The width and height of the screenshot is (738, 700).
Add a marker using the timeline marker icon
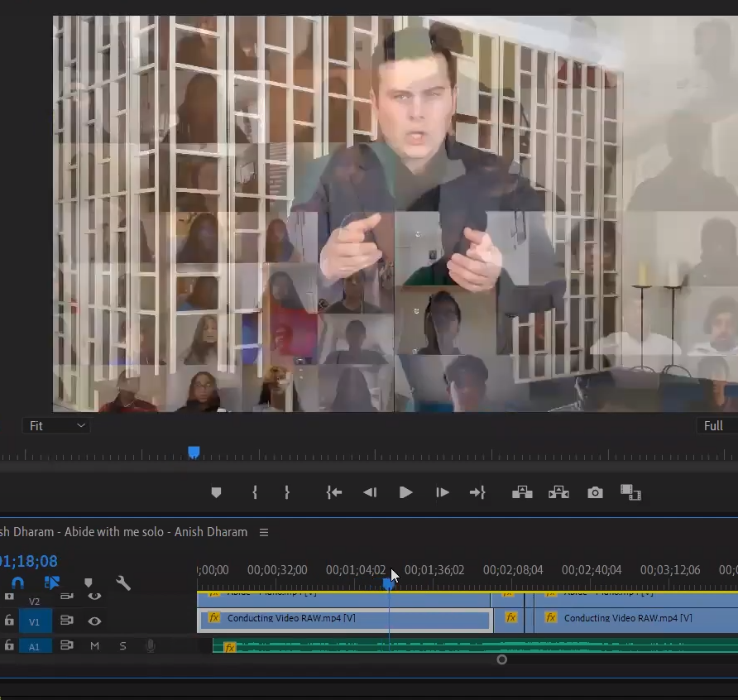tap(88, 583)
